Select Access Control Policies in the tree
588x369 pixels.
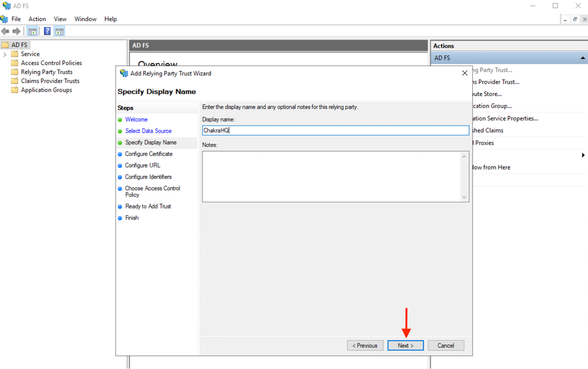tap(51, 63)
